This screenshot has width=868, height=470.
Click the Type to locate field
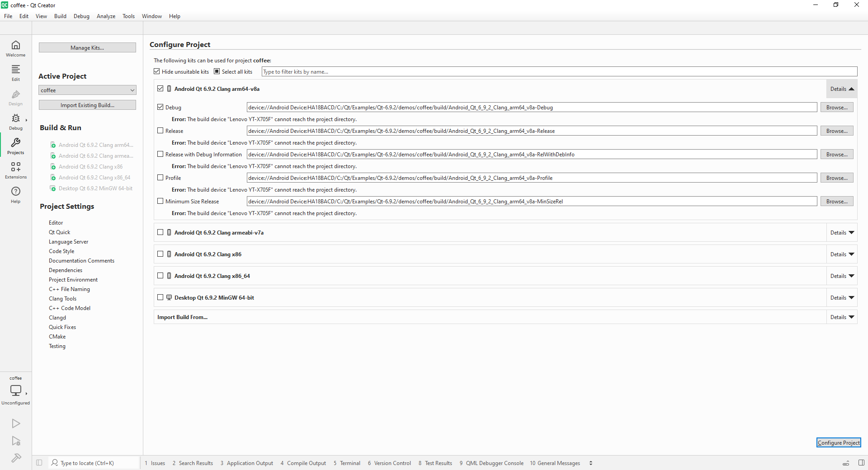[x=94, y=463]
